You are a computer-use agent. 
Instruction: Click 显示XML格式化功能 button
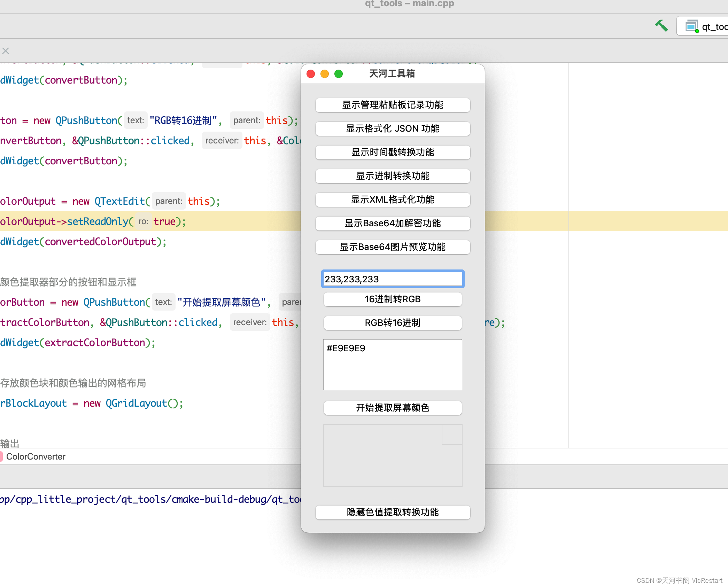pyautogui.click(x=393, y=199)
